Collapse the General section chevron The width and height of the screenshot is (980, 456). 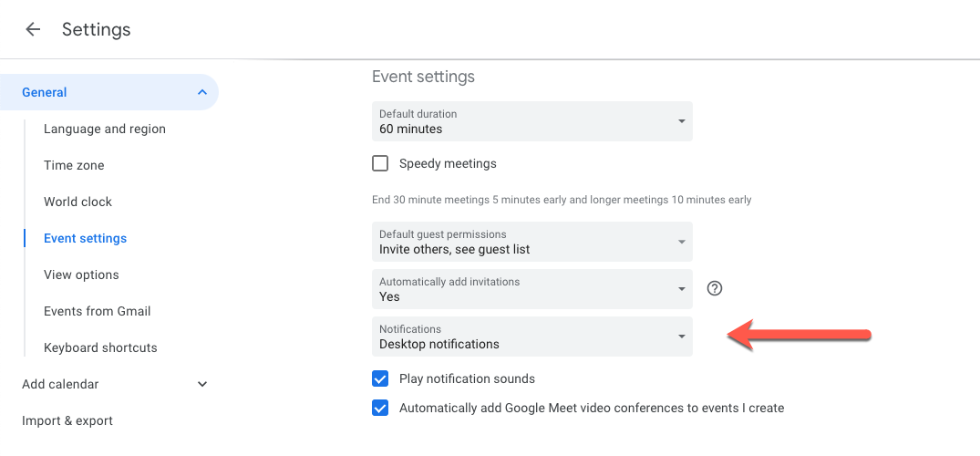coord(201,92)
